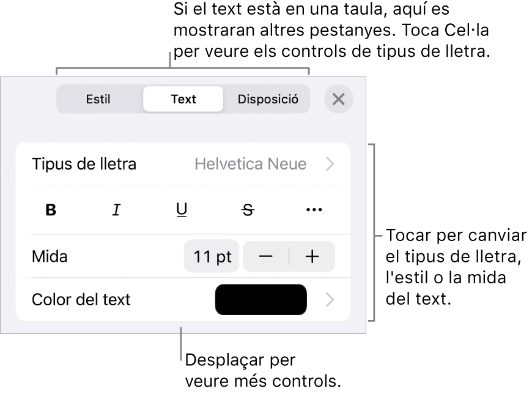
Task: Apply strikethrough with the S icon
Action: (248, 209)
